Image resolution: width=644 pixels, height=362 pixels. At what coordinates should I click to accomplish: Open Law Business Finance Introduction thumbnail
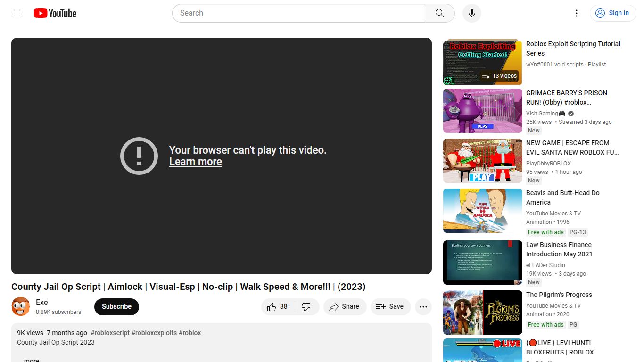coord(483,263)
